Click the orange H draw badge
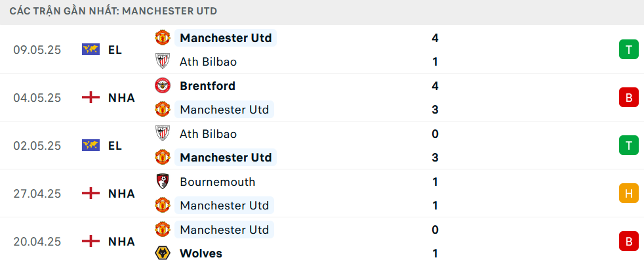Viewport: 644px width, 264px height. pyautogui.click(x=629, y=193)
